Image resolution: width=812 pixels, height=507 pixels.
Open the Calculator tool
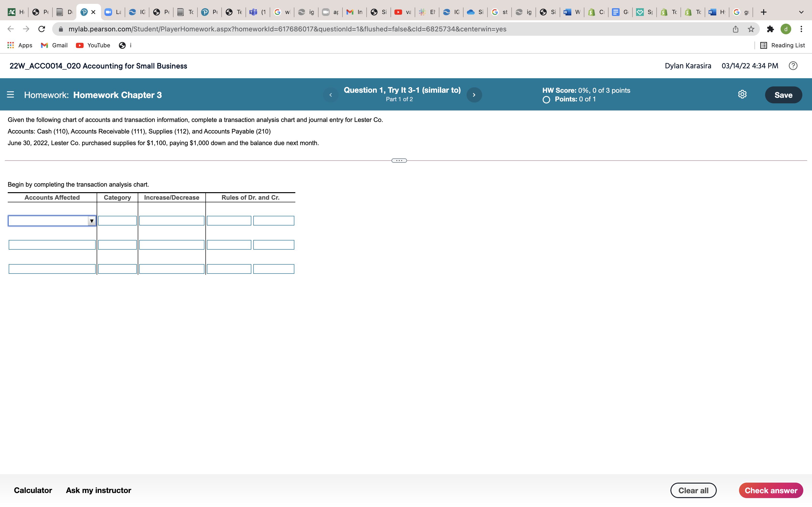33,490
